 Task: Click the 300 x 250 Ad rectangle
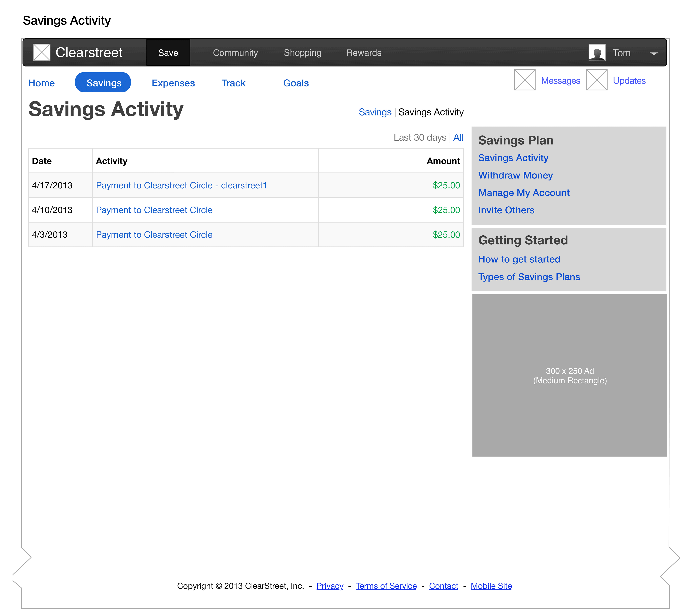[x=569, y=375]
